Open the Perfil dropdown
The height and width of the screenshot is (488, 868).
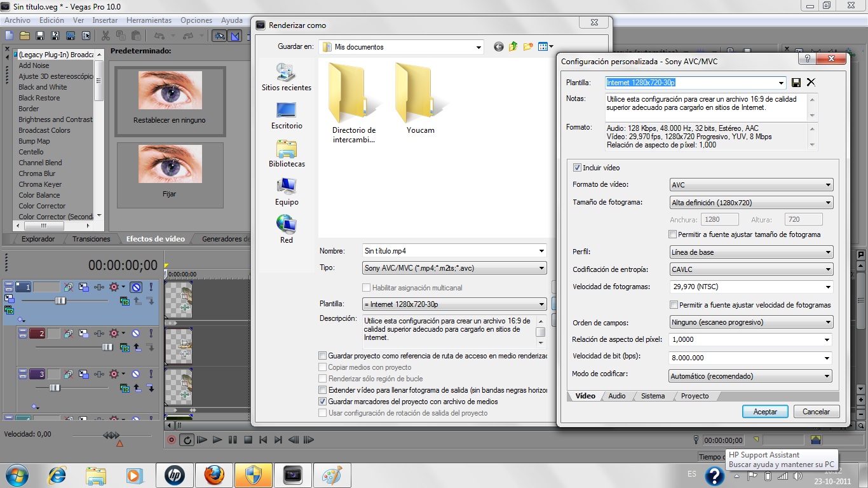pos(751,252)
